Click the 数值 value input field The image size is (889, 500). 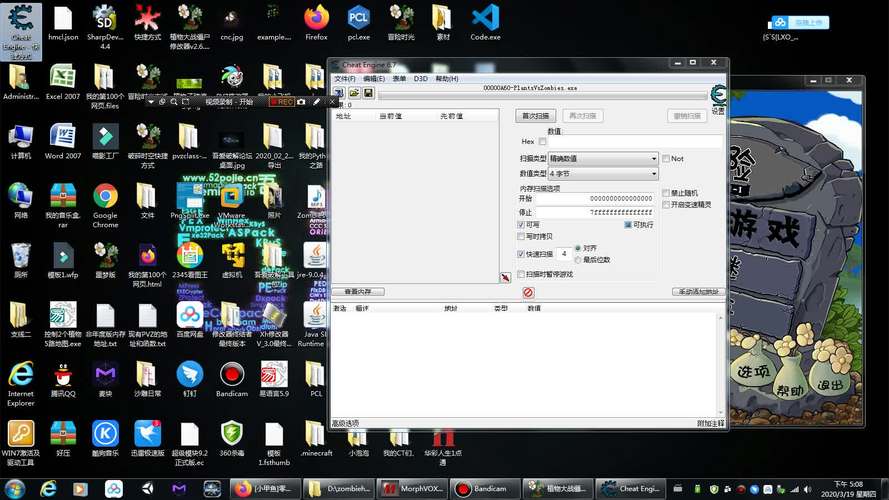[635, 142]
